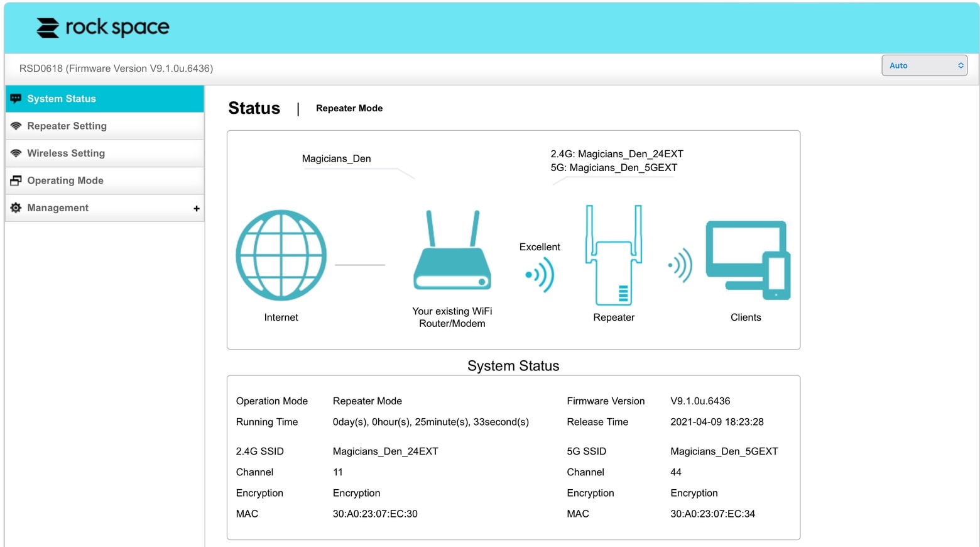Open the Repeater Setting menu
The height and width of the screenshot is (547, 980).
(67, 126)
